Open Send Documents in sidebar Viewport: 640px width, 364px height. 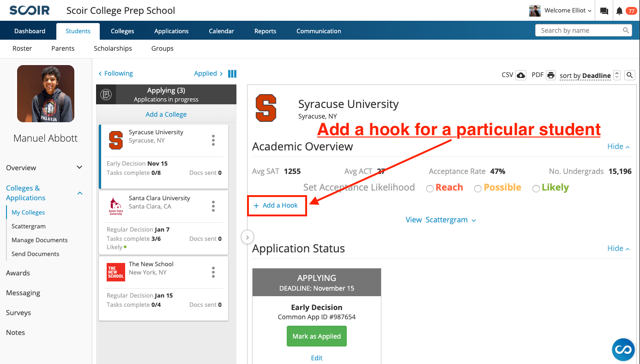36,254
